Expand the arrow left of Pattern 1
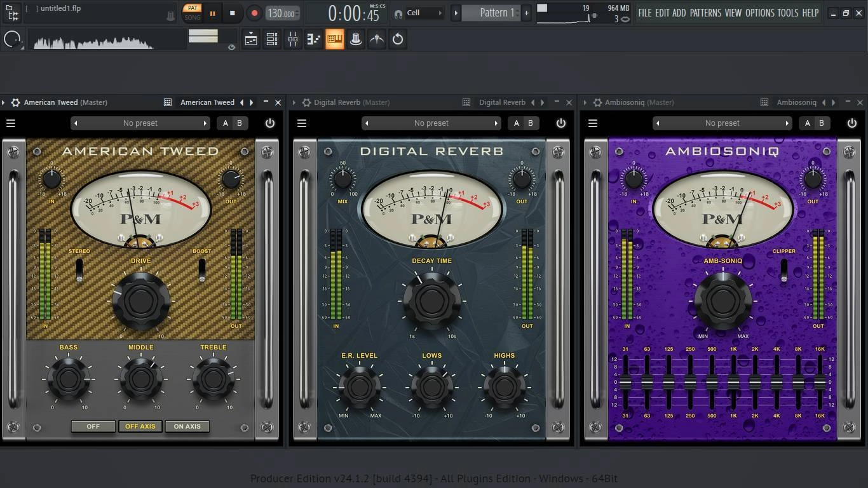868x488 pixels. pos(456,13)
